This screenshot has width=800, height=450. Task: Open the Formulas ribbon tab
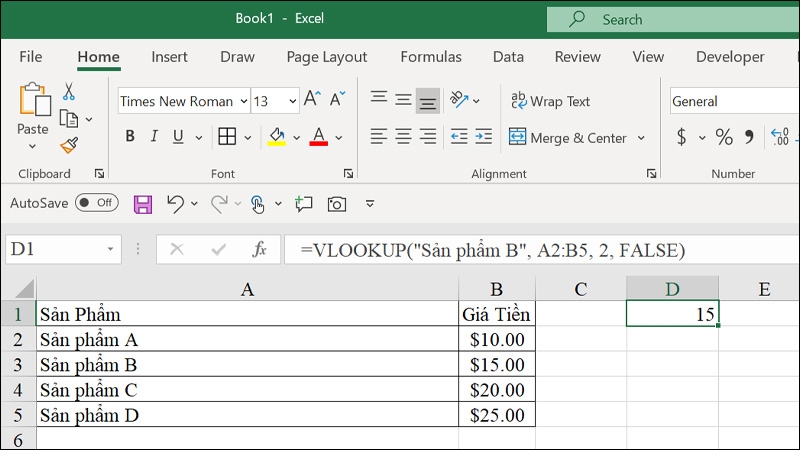click(431, 57)
